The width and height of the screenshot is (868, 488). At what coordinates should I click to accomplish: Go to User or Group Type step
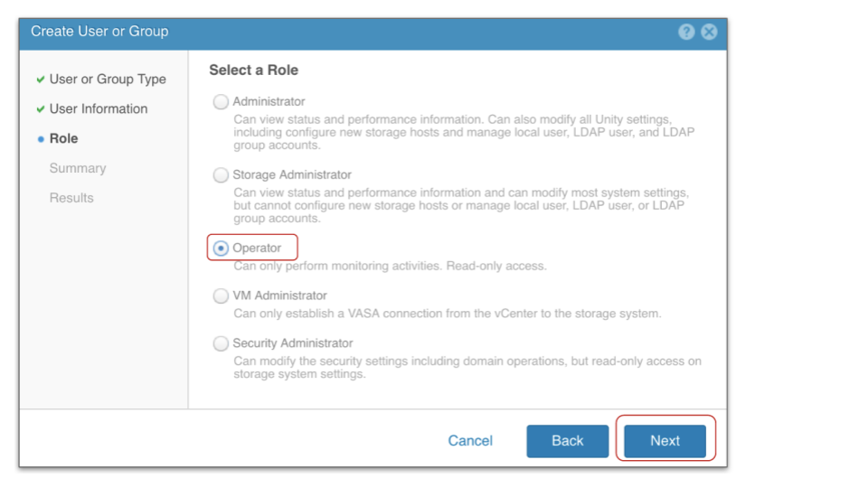click(x=108, y=80)
